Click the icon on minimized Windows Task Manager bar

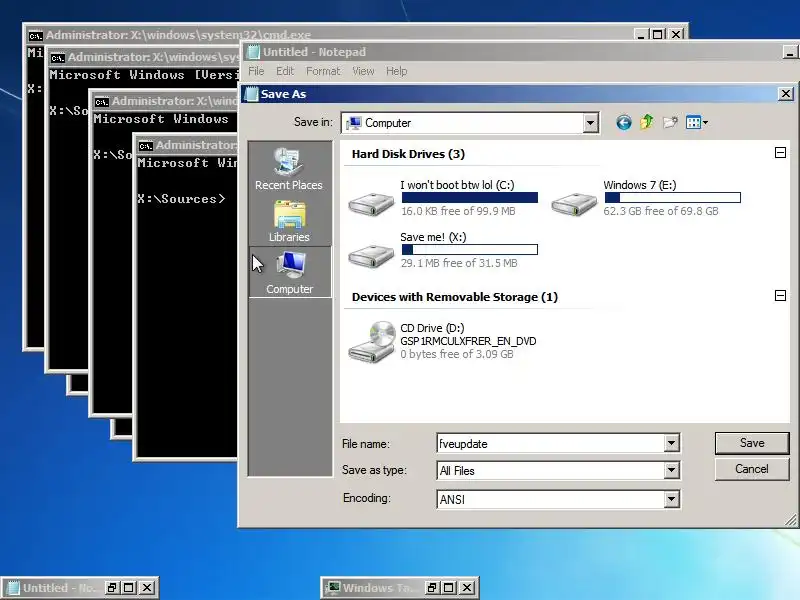click(x=333, y=588)
